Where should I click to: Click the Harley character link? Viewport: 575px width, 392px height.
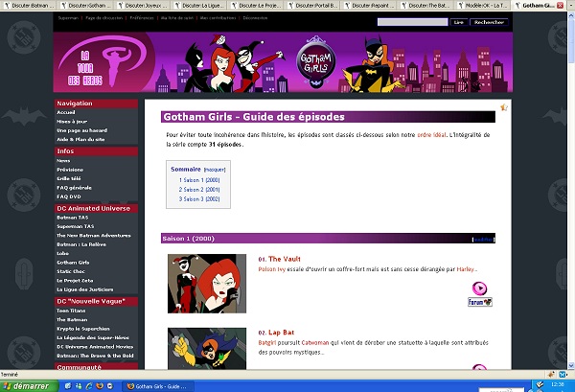coord(466,269)
